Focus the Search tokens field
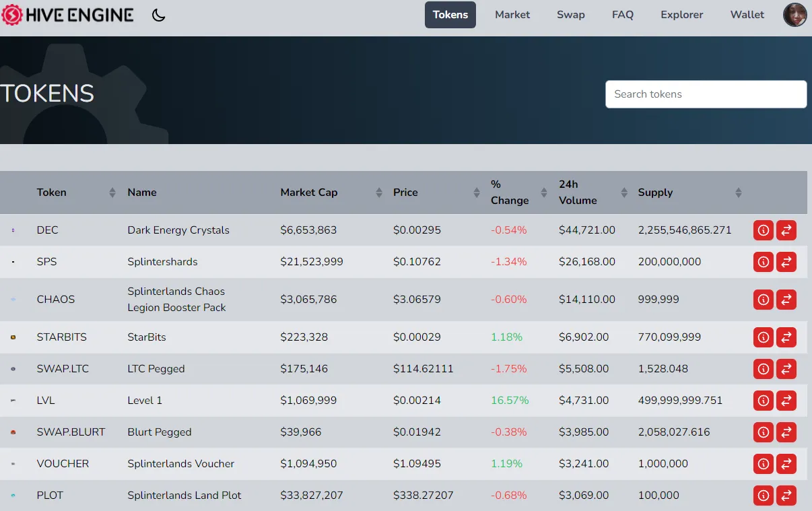 [x=706, y=94]
